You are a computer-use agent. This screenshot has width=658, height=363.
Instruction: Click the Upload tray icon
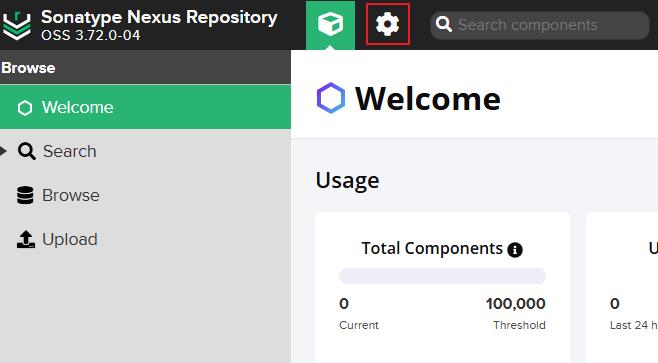tap(26, 239)
